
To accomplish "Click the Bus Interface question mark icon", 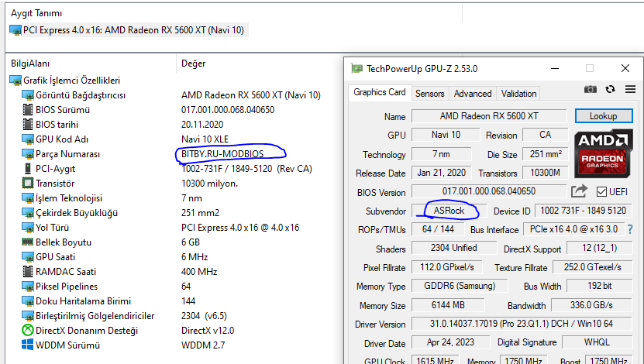I will [x=630, y=229].
